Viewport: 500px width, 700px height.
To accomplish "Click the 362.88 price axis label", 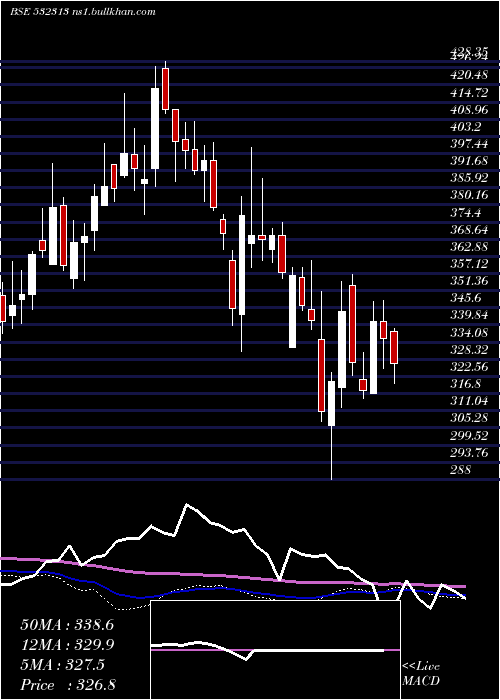I will point(468,247).
